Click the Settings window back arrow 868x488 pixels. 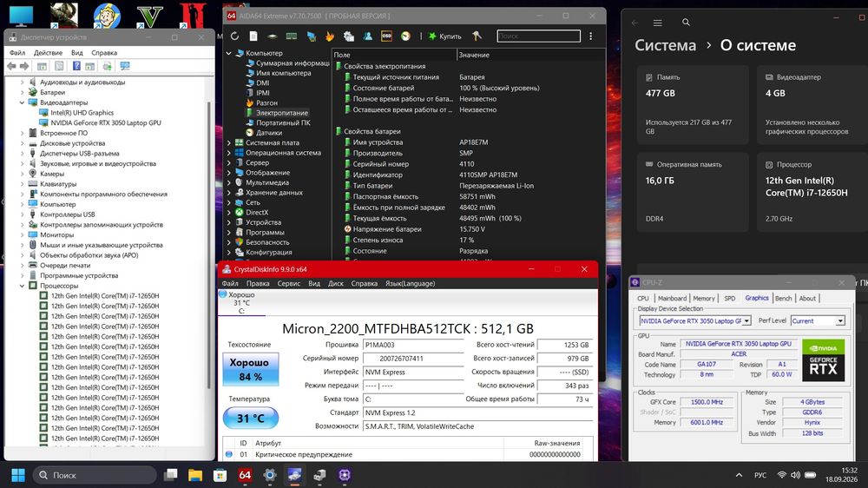click(635, 23)
